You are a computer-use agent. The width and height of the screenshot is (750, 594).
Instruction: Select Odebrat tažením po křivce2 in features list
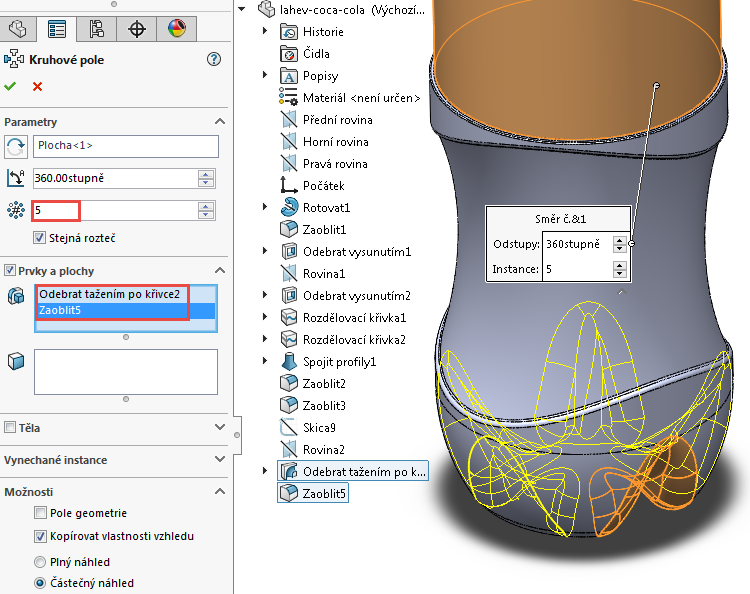[x=110, y=294]
